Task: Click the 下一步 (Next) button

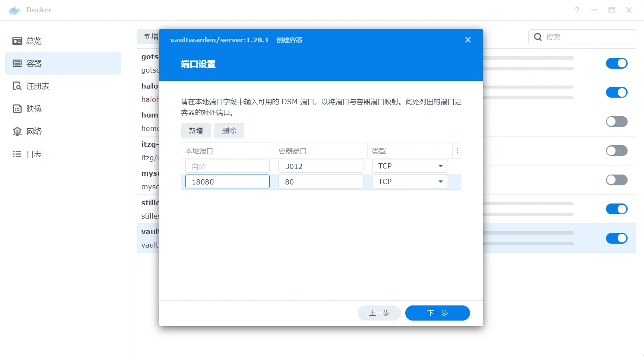Action: point(437,313)
